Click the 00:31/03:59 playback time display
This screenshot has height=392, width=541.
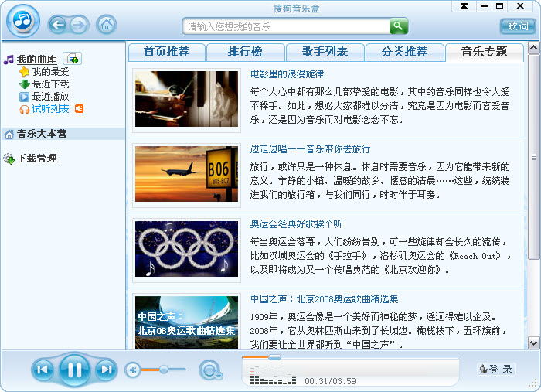point(330,381)
